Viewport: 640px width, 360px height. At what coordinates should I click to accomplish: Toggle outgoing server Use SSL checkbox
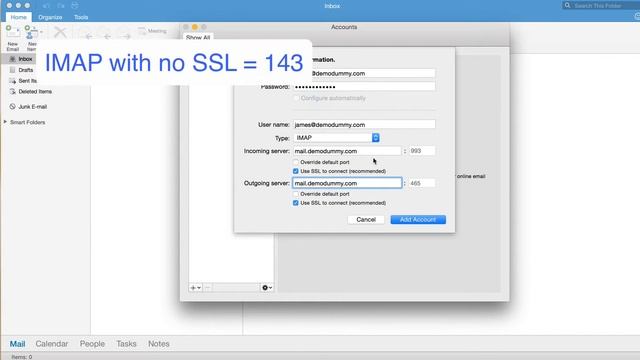coord(296,203)
